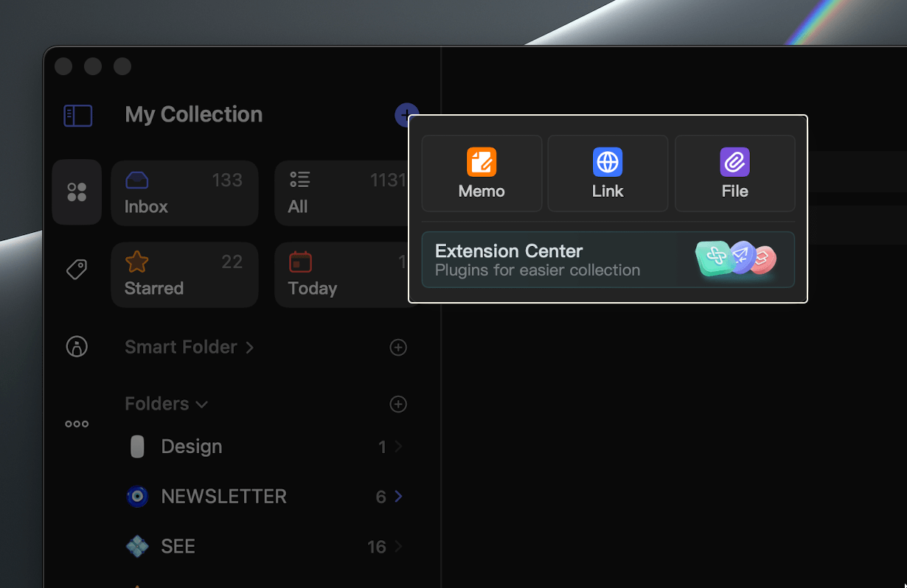Click the My Collection title
The image size is (907, 588).
(194, 115)
